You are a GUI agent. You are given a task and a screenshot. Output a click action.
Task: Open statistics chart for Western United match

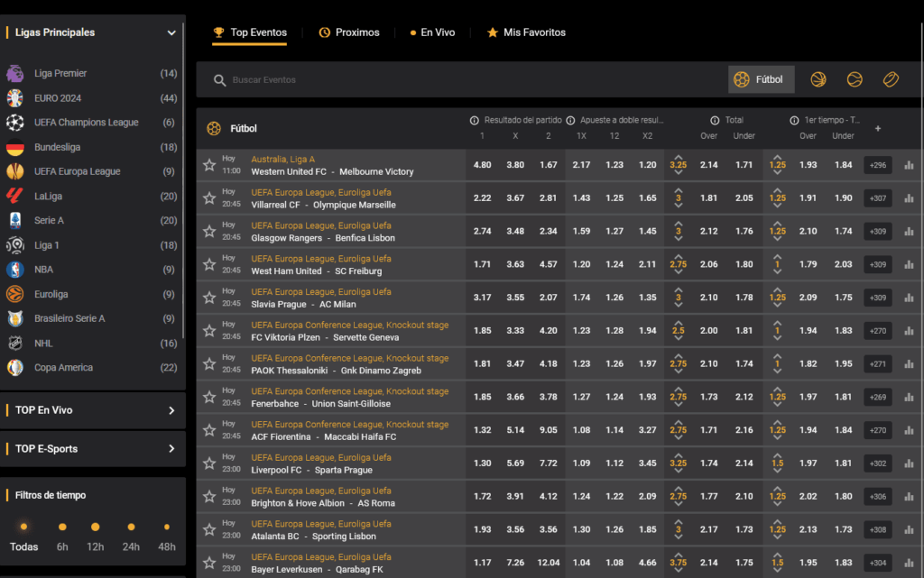[908, 164]
